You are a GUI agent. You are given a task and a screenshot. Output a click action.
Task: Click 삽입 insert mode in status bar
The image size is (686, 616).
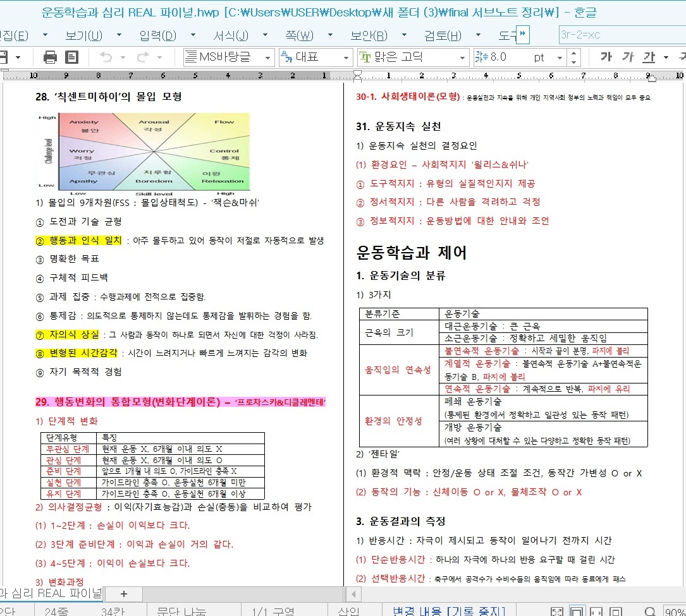[348, 611]
